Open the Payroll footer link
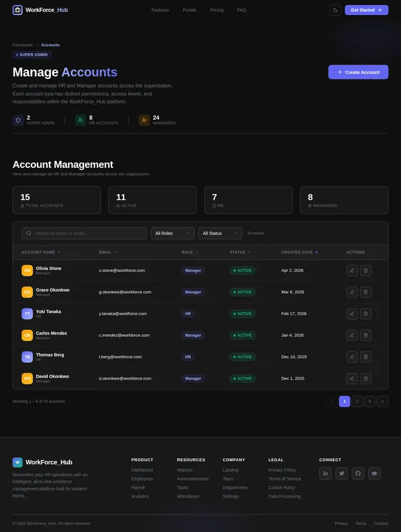The width and height of the screenshot is (401, 532). [x=138, y=488]
